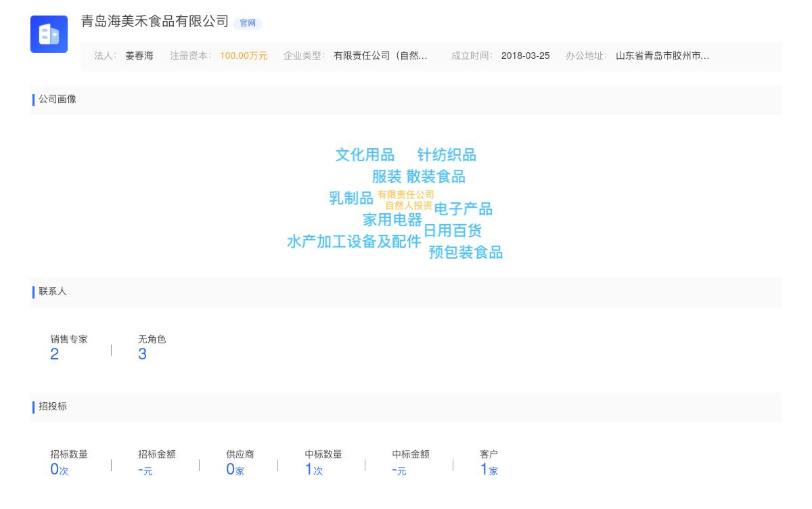Click the 文化用品 keyword tag
812x509 pixels.
click(364, 155)
